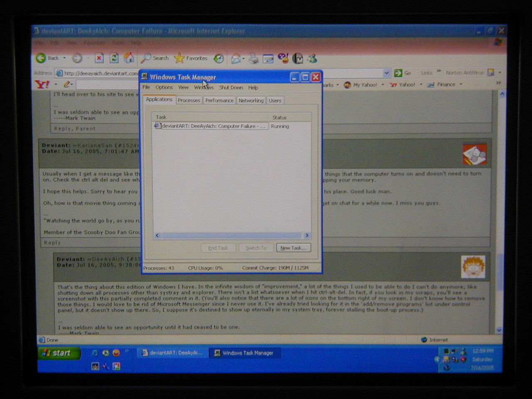
Task: Click the Yahoo! logo on Yahoo toolbar
Action: point(42,84)
